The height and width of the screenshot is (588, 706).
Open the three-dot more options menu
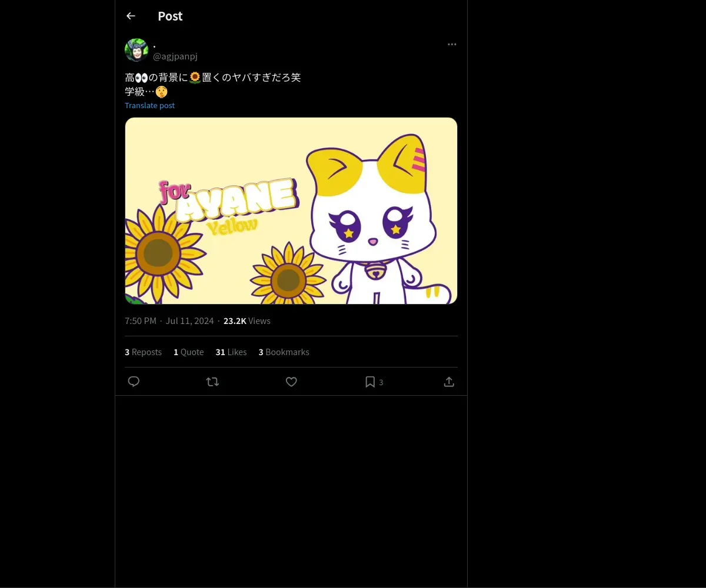coord(452,45)
